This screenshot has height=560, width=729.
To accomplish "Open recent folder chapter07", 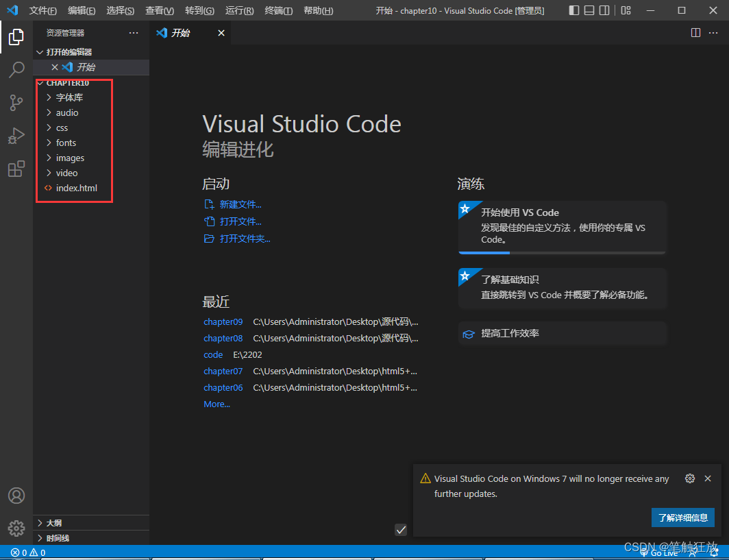I will click(x=223, y=372).
